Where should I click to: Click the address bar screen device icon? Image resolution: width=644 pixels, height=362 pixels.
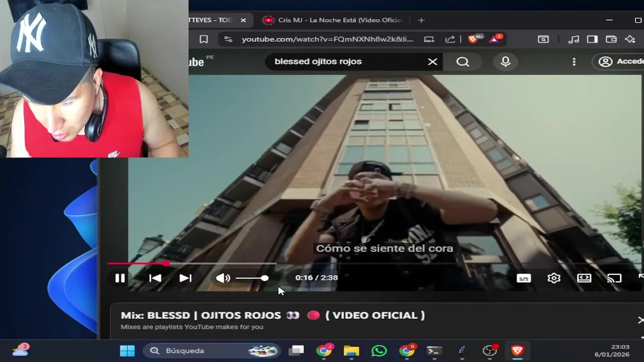click(429, 39)
